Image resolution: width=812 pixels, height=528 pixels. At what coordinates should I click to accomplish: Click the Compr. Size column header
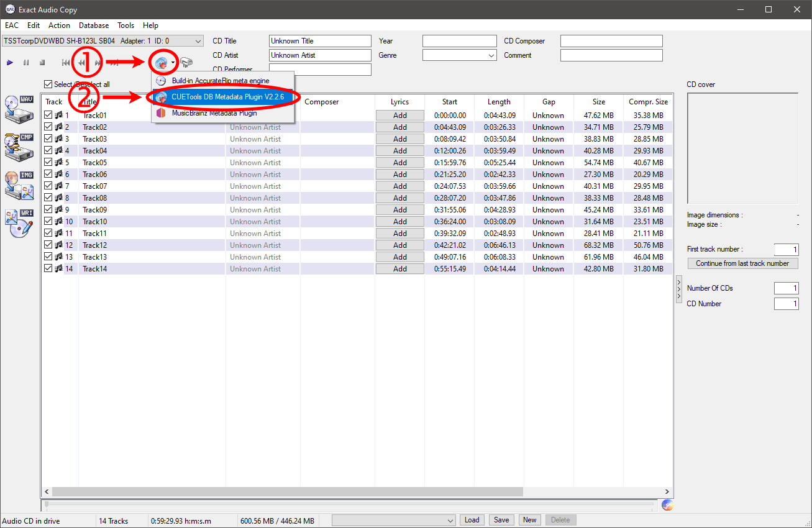(x=648, y=102)
